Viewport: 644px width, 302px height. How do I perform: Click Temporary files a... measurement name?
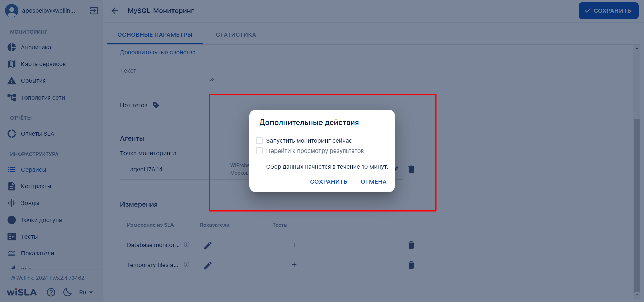click(152, 265)
